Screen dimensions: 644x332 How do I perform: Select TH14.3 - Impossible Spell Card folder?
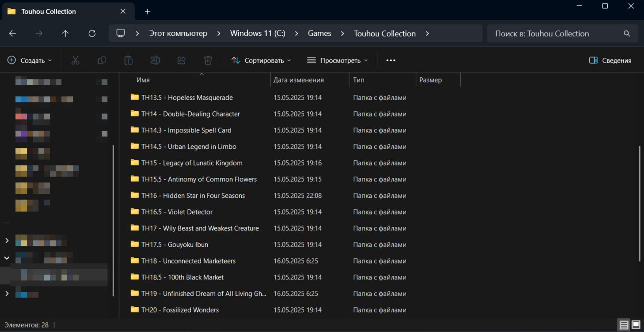(x=186, y=130)
